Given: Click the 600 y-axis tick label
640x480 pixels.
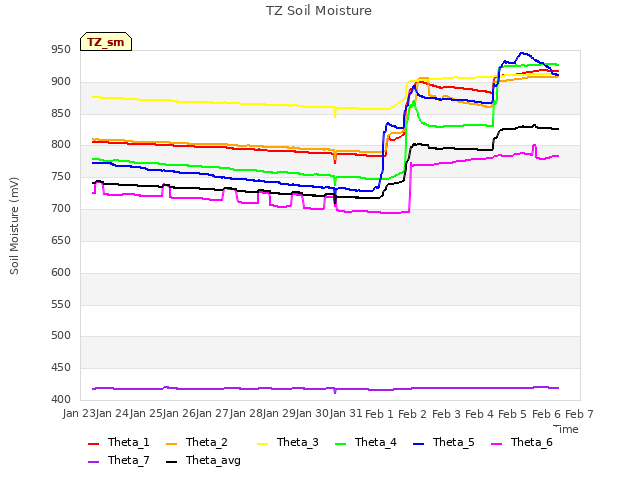Looking at the screenshot, I should 61,272.
